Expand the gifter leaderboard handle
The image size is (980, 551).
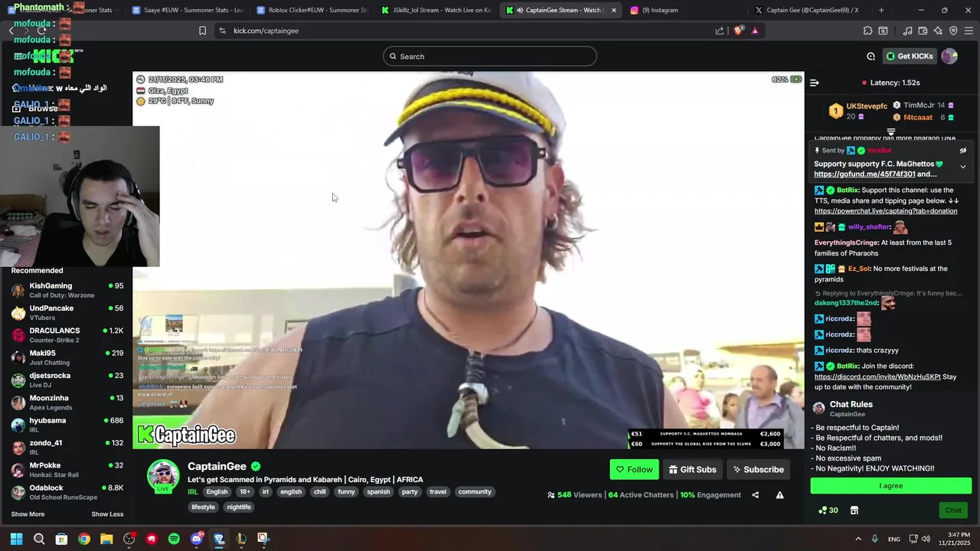[x=891, y=132]
